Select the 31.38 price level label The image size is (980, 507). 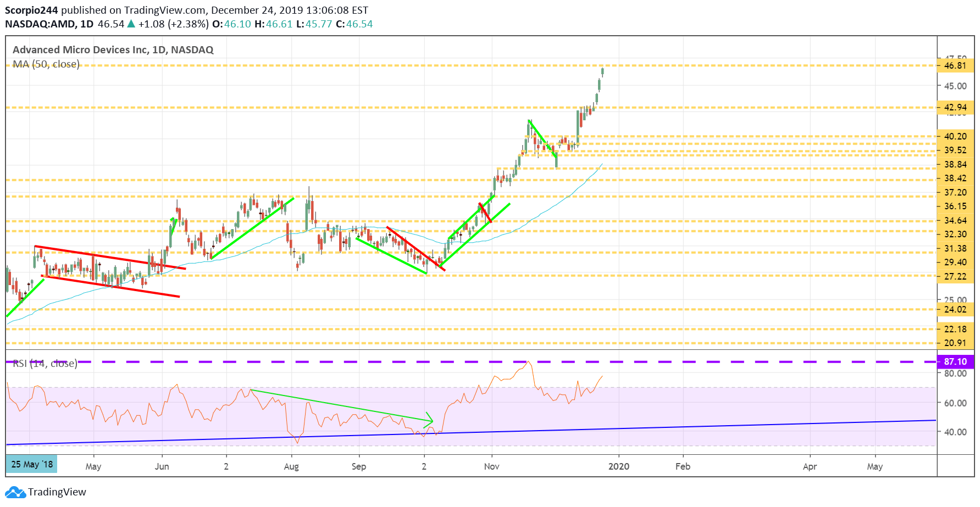(x=955, y=249)
